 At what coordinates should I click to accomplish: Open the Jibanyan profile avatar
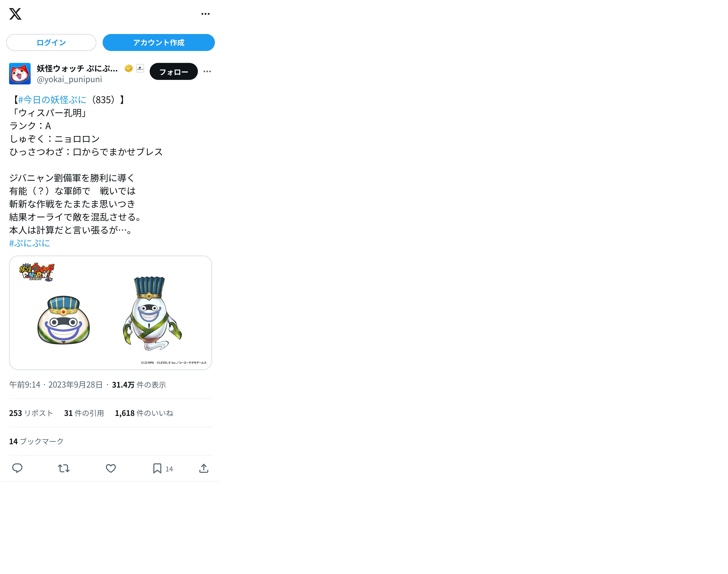20,74
